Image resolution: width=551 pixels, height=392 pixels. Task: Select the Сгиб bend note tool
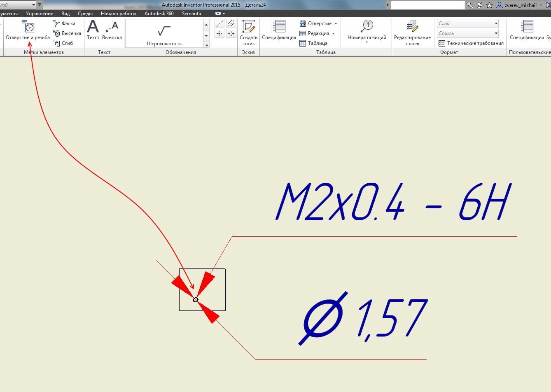[63, 43]
